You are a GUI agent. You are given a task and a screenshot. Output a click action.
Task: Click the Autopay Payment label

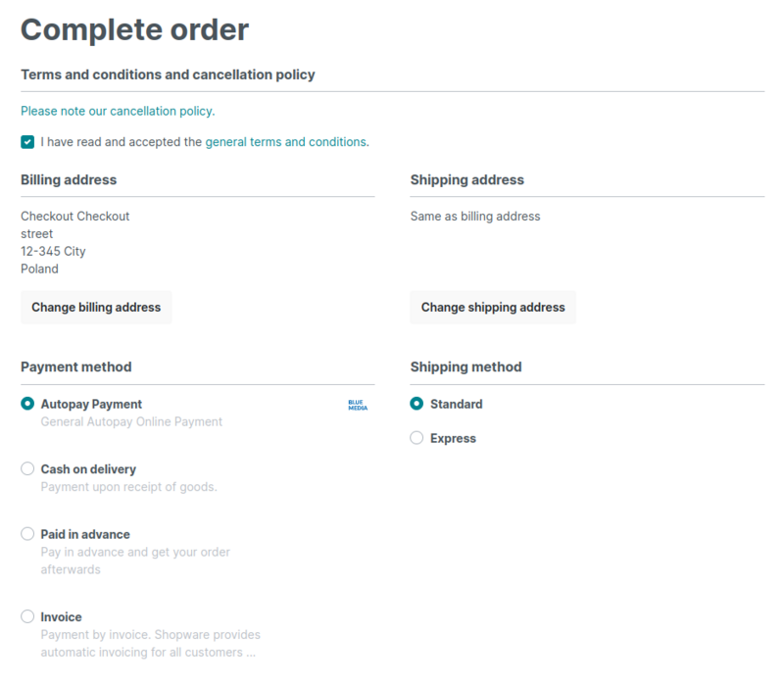point(91,404)
